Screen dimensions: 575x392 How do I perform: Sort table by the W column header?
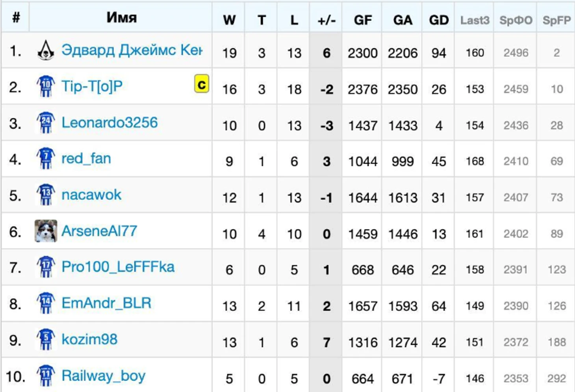(x=229, y=20)
